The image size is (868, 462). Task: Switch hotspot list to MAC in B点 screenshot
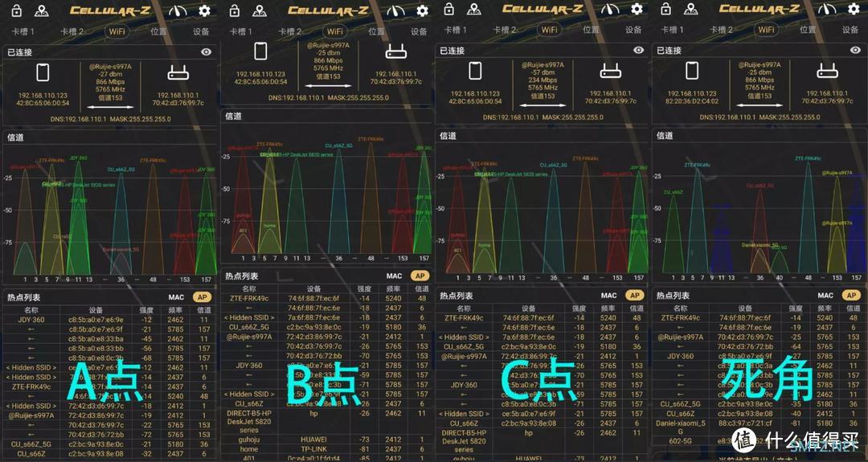[x=394, y=276]
